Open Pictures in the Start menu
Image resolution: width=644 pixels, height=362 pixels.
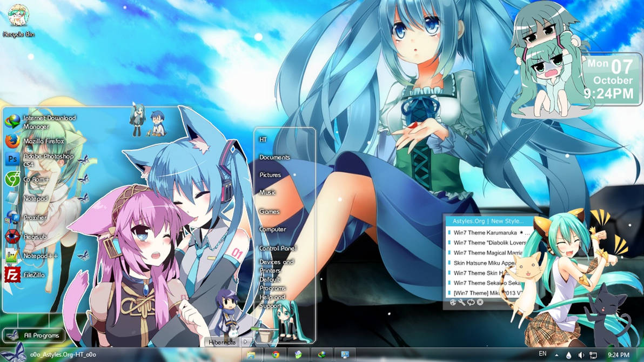click(x=270, y=175)
